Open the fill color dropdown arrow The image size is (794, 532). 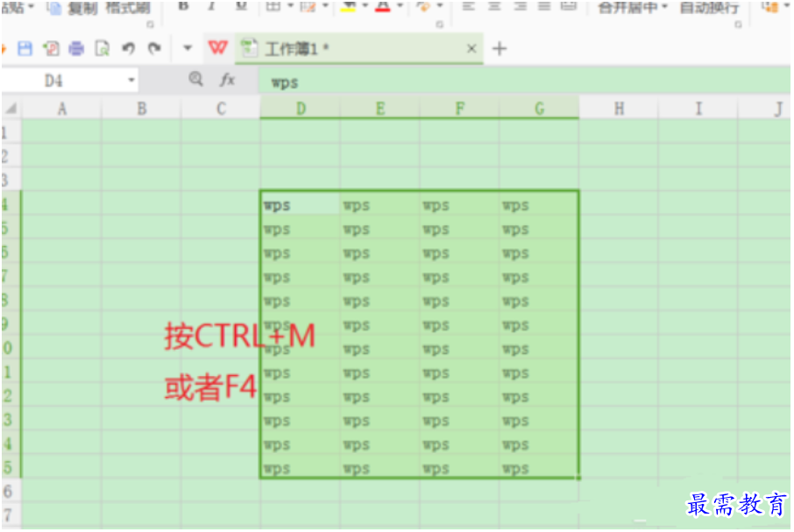365,6
